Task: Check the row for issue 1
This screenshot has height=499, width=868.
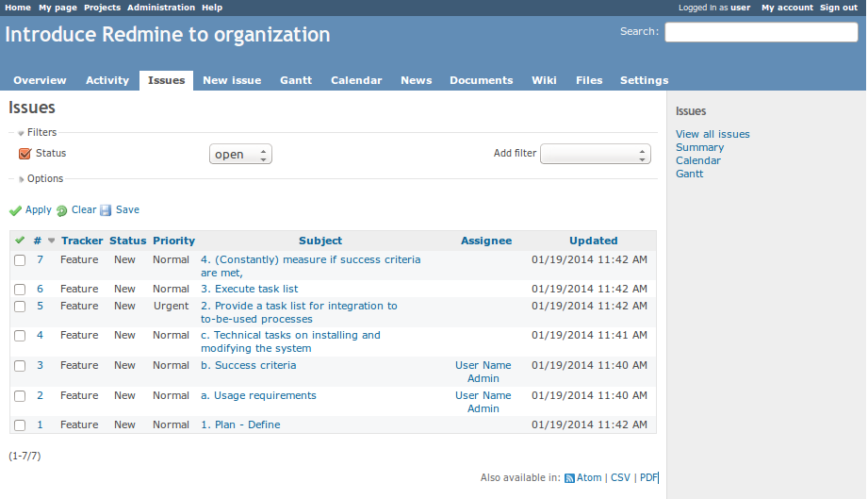Action: pos(20,425)
